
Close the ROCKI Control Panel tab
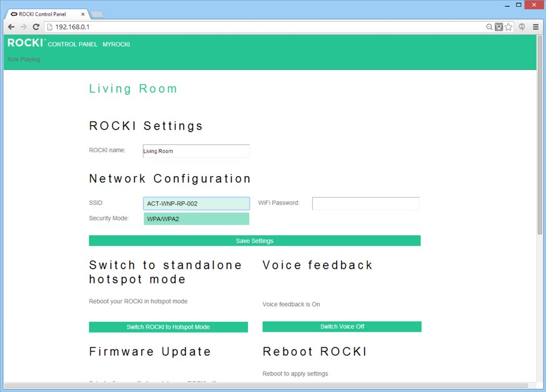pyautogui.click(x=83, y=14)
